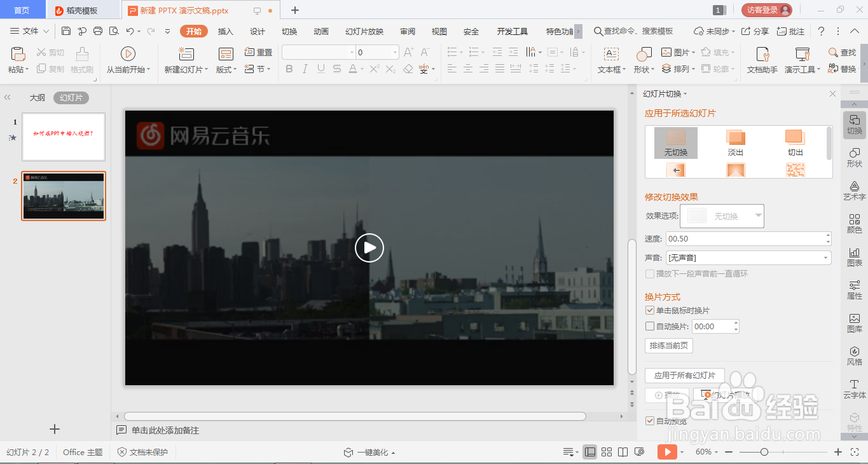Click the reading view icon in status bar

pyautogui.click(x=623, y=452)
